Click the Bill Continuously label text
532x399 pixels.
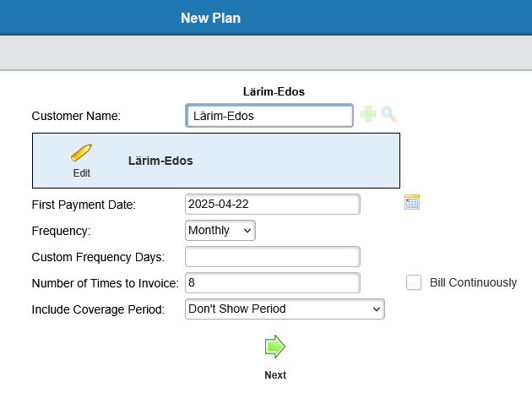point(473,282)
